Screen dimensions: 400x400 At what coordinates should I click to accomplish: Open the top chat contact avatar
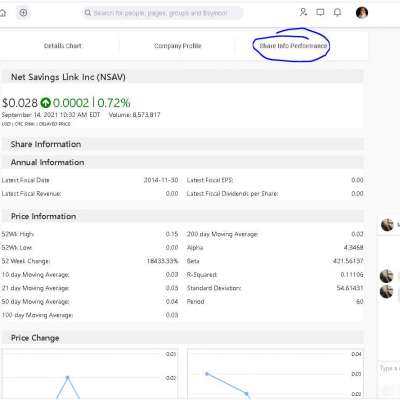pos(387,225)
